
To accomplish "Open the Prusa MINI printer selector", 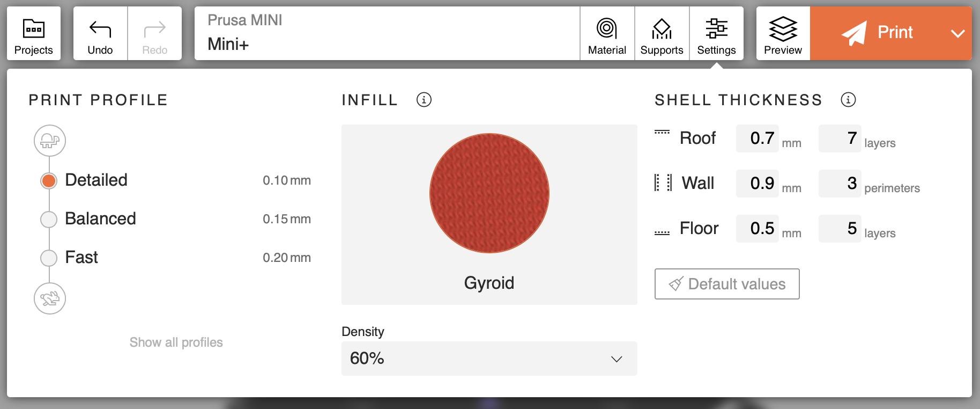I will [x=387, y=33].
